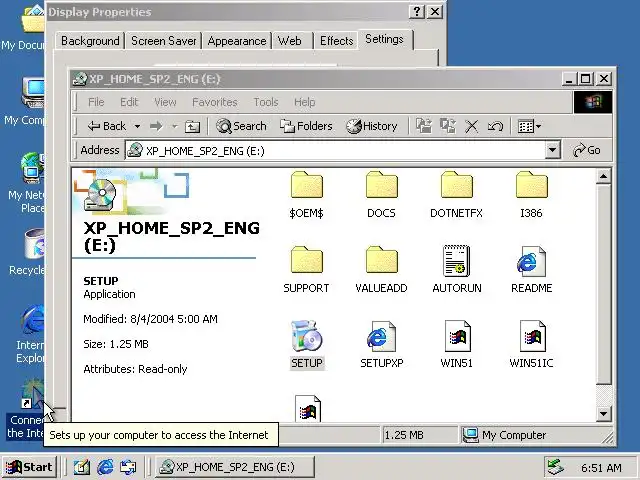Click the Move To toolbar icon
Viewport: 640px width, 480px height.
(x=424, y=126)
